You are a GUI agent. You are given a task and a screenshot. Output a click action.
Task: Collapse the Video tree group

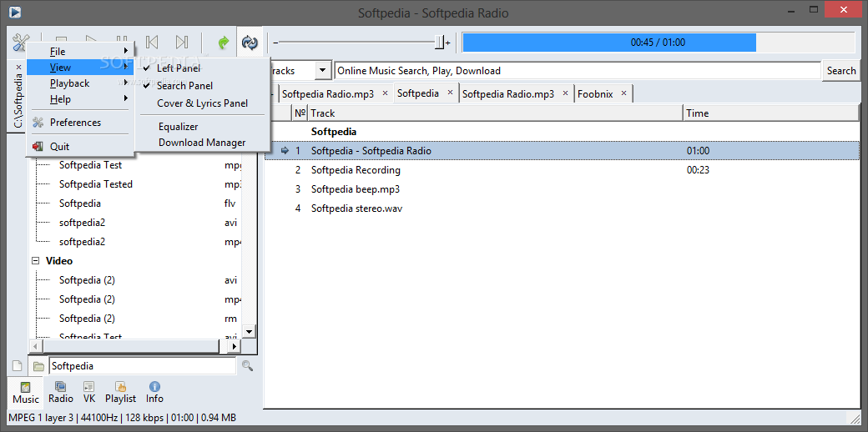36,260
